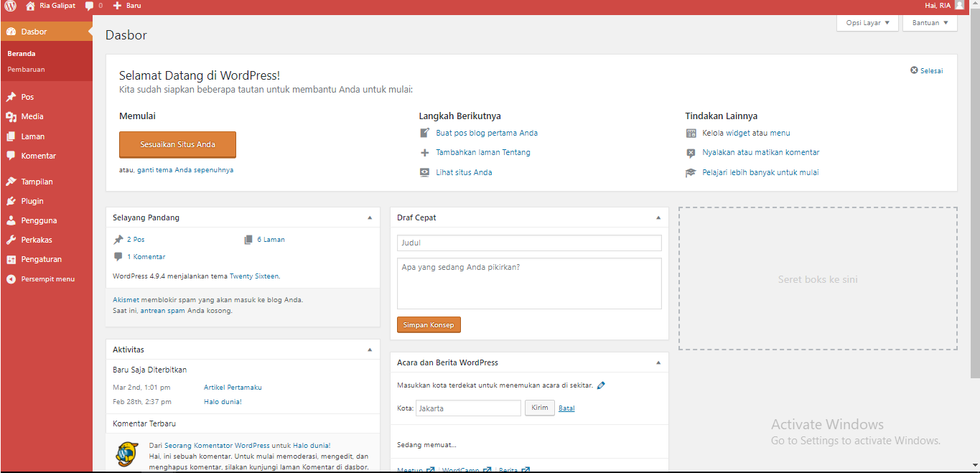The height and width of the screenshot is (473, 980).
Task: Click the Kota input field with Jakarta
Action: click(468, 408)
